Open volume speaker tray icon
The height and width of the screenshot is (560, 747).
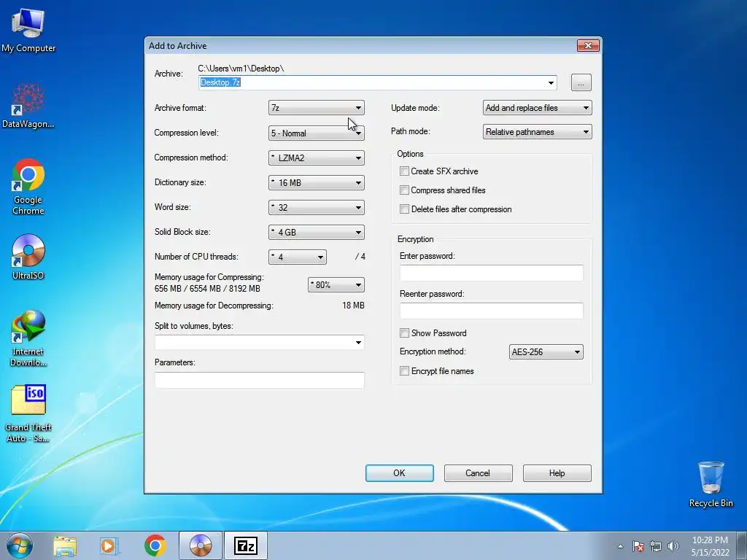click(x=673, y=546)
